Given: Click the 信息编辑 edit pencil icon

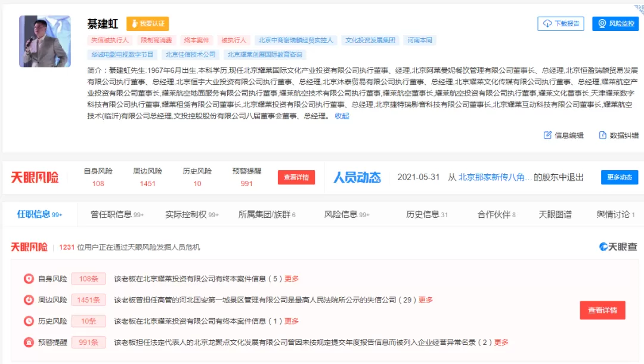Looking at the screenshot, I should (547, 135).
